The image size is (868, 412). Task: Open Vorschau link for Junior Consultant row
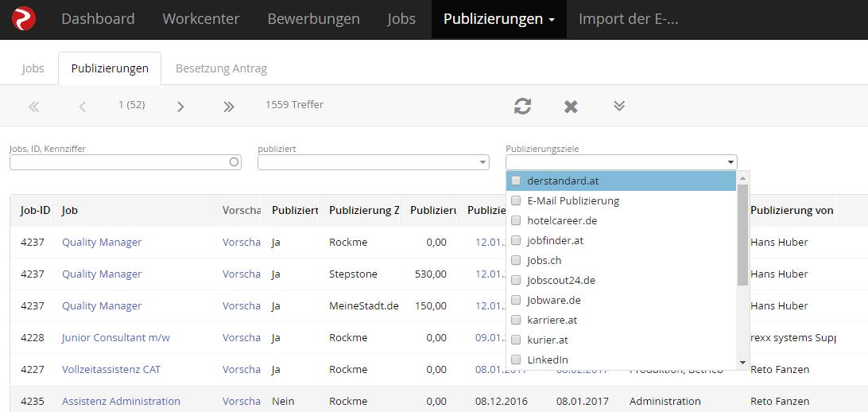tap(242, 338)
